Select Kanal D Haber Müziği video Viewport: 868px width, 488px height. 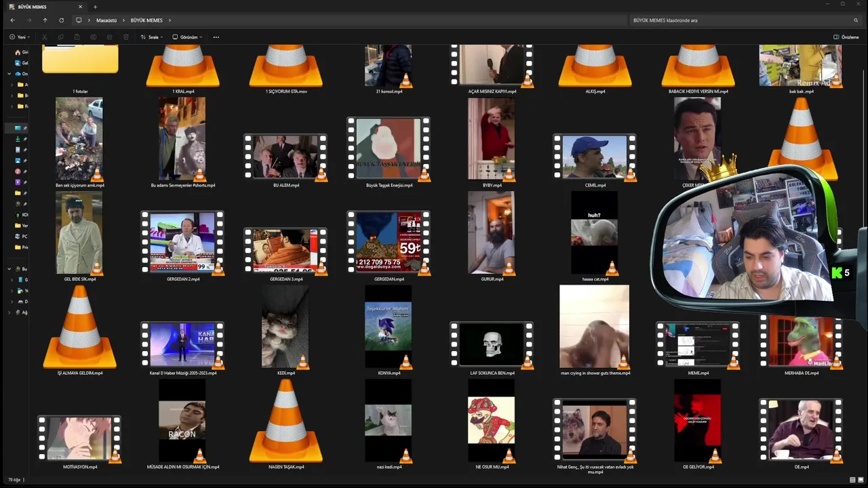(183, 345)
